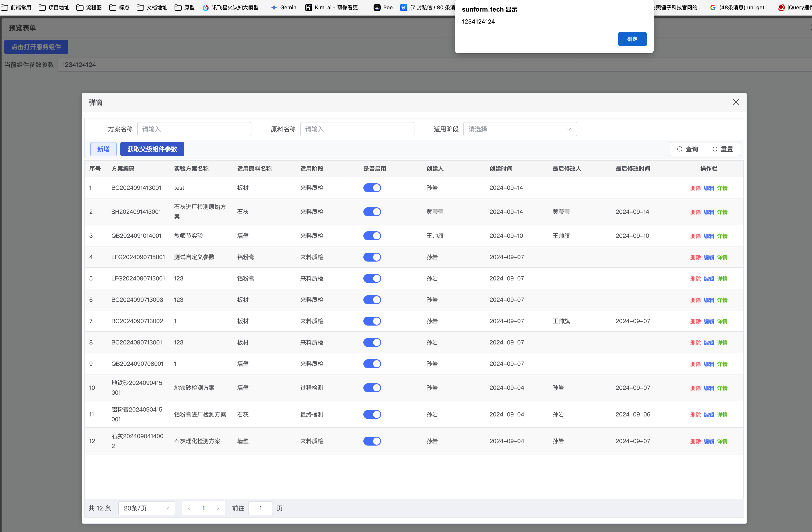Open the 知乎 私信 bookmark
The width and height of the screenshot is (812, 532).
pos(428,8)
